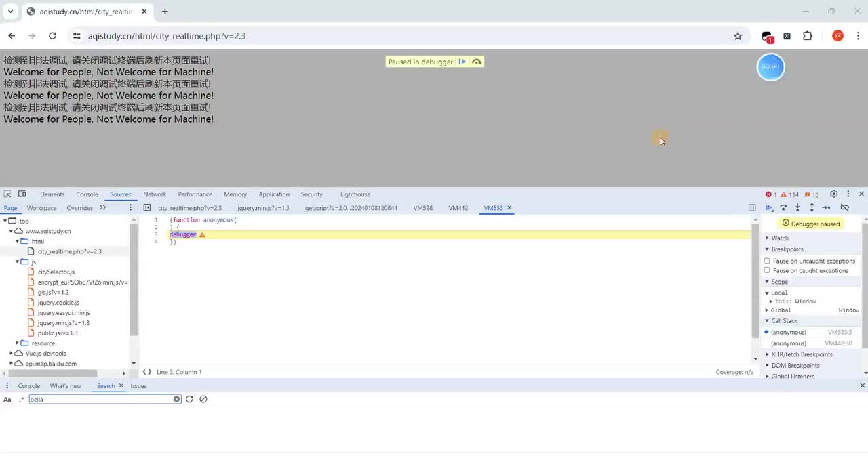Enable Pause on uncaught exceptions
Viewport: 868px width, 462px height.
(x=767, y=261)
